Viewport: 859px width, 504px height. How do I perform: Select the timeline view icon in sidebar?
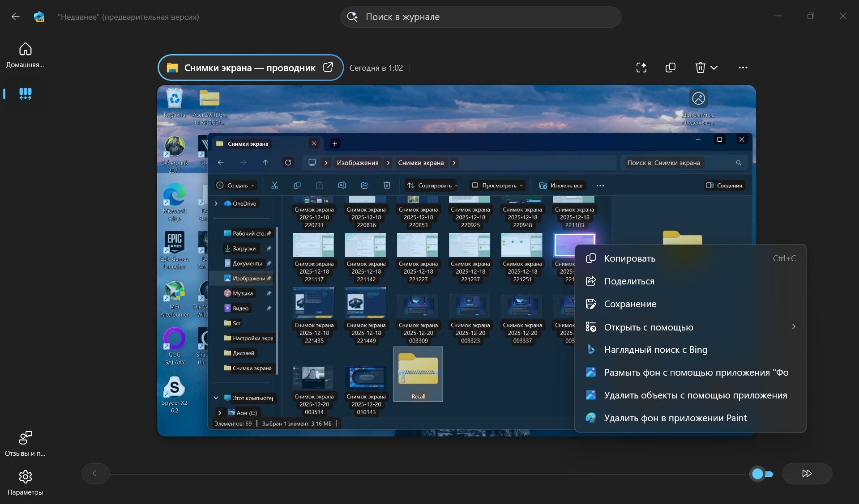(x=25, y=93)
